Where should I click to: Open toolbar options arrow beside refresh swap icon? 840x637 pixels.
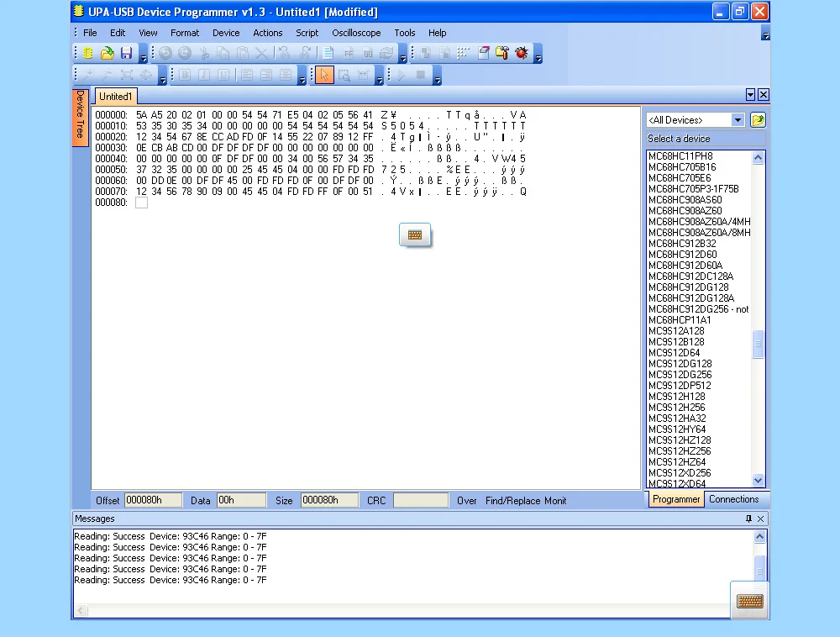coord(403,55)
